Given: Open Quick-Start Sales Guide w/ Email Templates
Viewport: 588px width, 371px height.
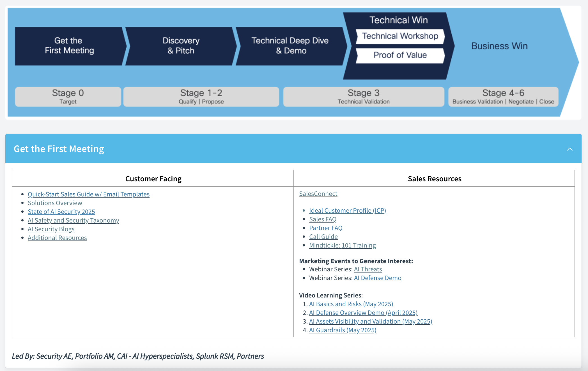Looking at the screenshot, I should coord(88,194).
